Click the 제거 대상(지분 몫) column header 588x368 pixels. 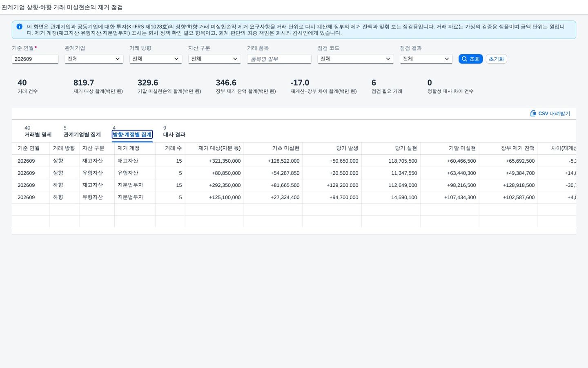214,148
